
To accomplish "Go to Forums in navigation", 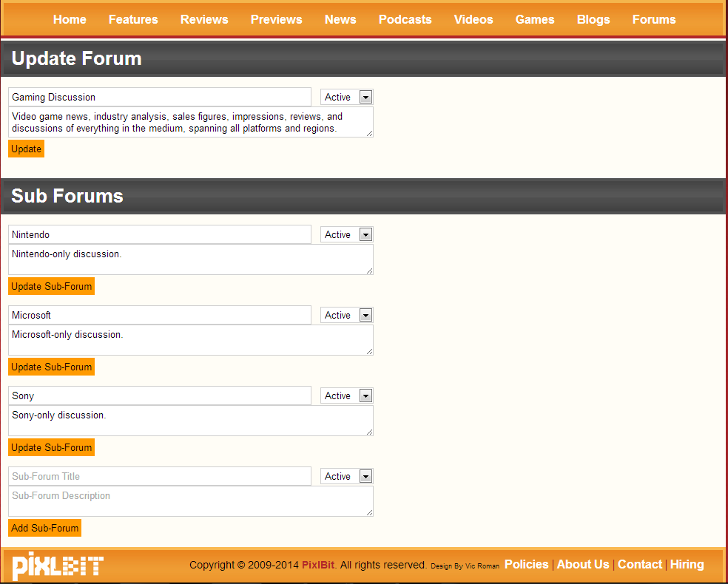I will point(654,19).
